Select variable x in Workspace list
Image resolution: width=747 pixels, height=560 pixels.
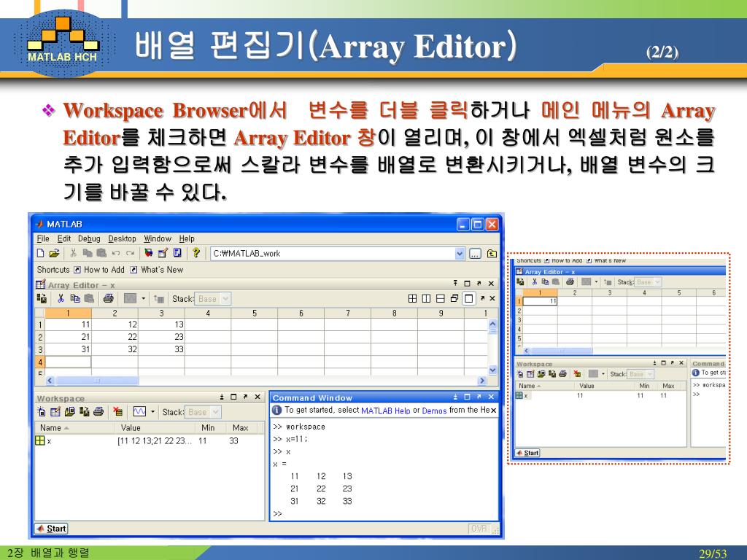(148, 441)
